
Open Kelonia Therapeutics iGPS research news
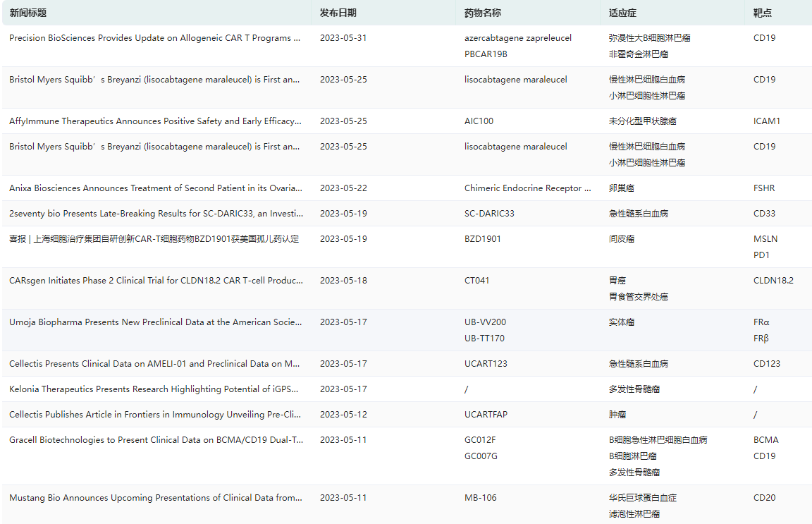[x=154, y=389]
